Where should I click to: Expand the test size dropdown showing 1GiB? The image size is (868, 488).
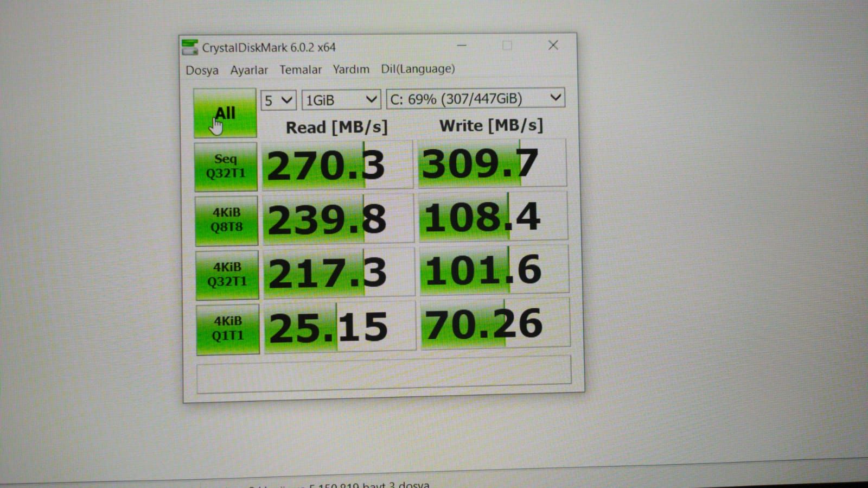(x=341, y=100)
